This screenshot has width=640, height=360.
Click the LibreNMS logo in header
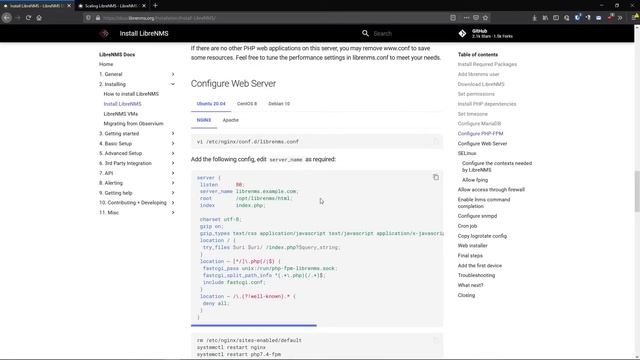click(104, 33)
